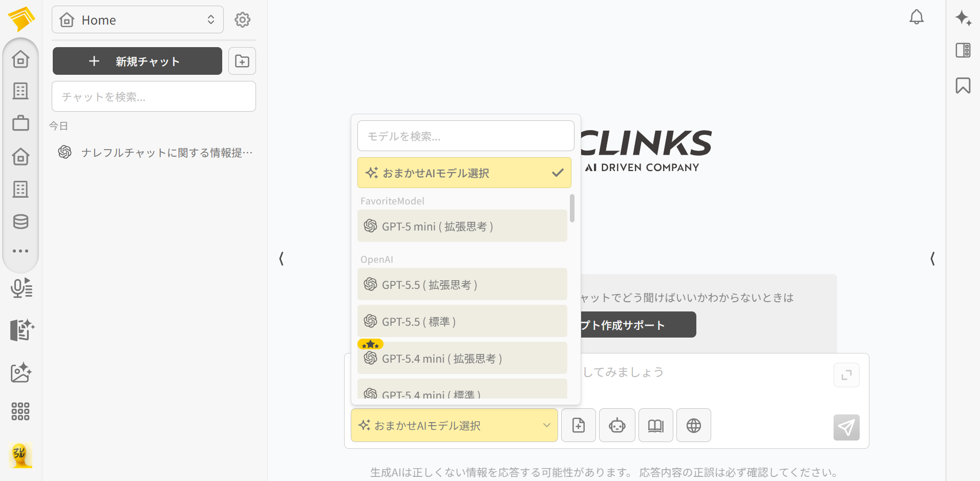This screenshot has width=980, height=481.
Task: Click the 今日 section label
Action: point(58,126)
